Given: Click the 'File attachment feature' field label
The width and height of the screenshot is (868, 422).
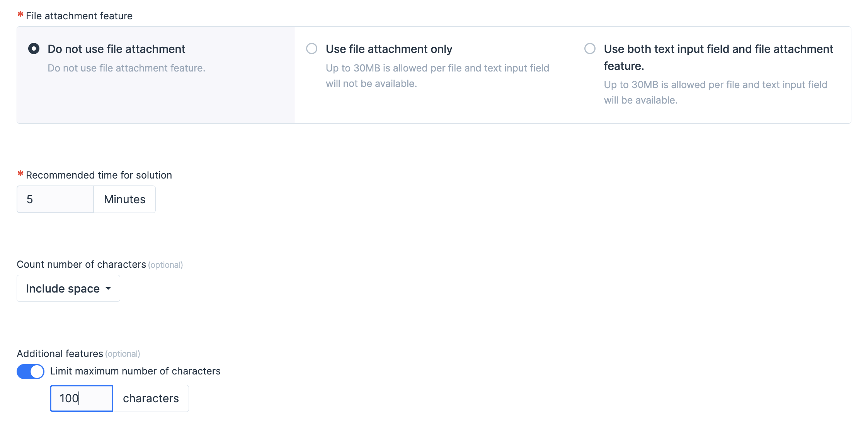Looking at the screenshot, I should coord(79,16).
